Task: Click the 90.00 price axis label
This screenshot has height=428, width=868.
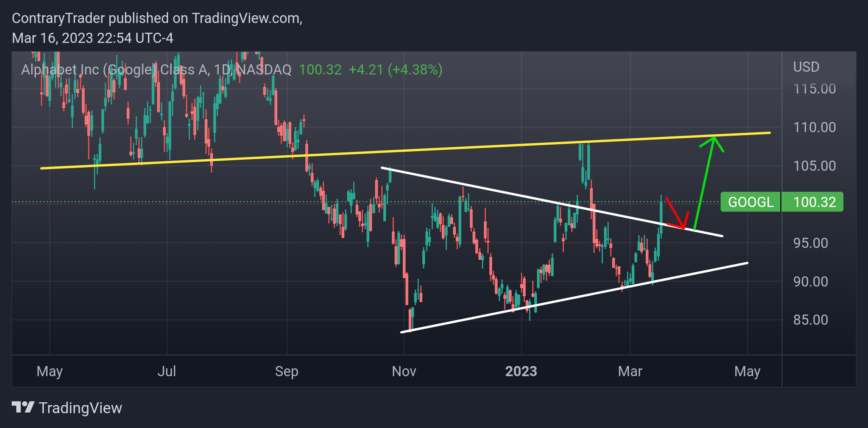Action: (x=810, y=281)
